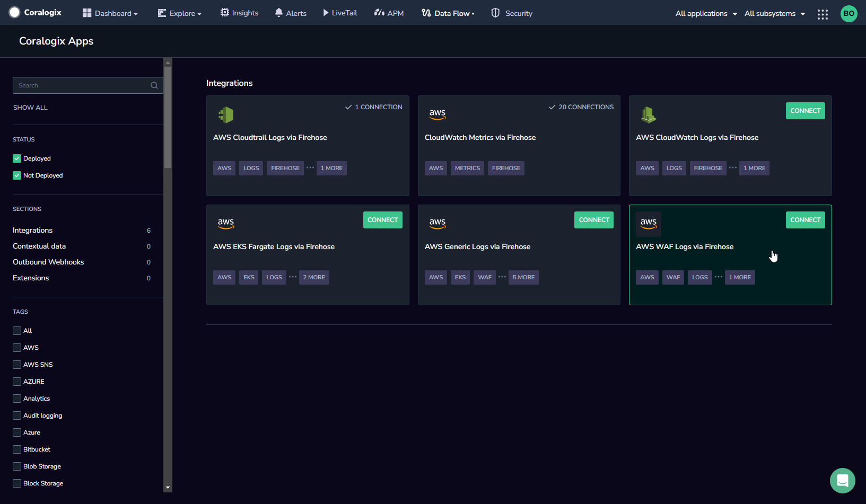Open the BO user avatar menu
Image resolution: width=866 pixels, height=504 pixels.
(x=848, y=14)
